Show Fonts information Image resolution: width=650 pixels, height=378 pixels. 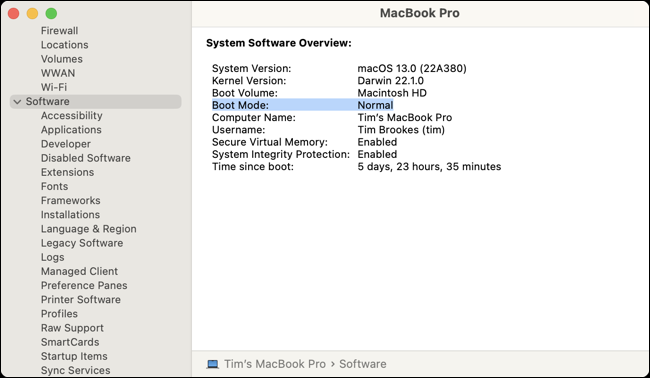(x=54, y=186)
